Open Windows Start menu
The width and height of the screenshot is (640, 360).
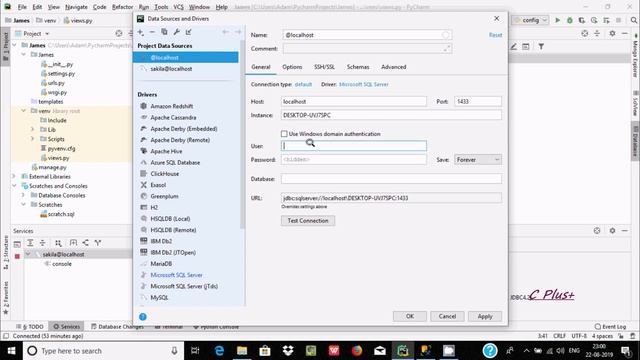(11, 351)
